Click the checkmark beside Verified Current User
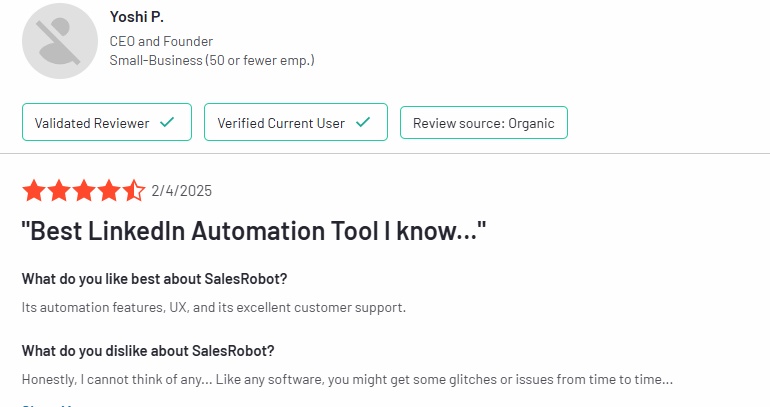Viewport: 770px width, 407px height. coord(363,122)
